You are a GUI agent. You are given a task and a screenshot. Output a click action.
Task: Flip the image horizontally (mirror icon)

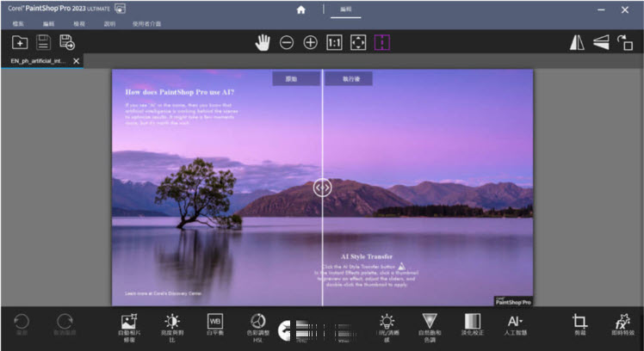pyautogui.click(x=577, y=42)
